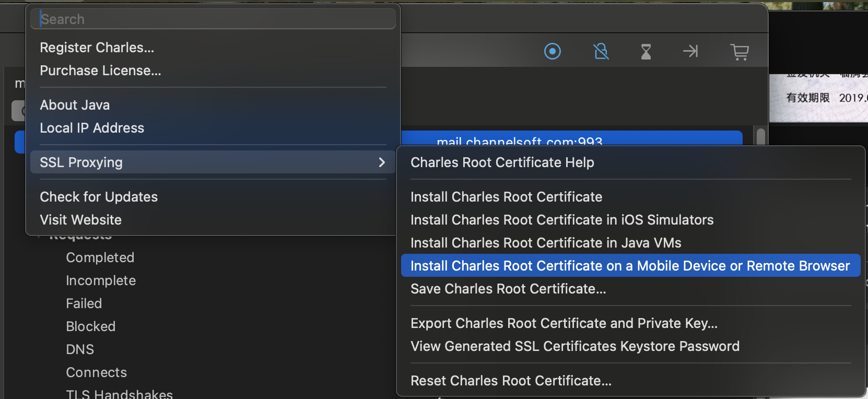Image resolution: width=868 pixels, height=399 pixels.
Task: Expand the SSL Proxying submenu arrow
Action: (382, 162)
